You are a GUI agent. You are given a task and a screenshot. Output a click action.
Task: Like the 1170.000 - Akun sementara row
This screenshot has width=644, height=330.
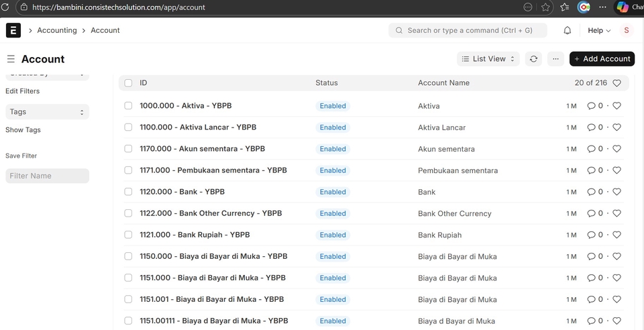[616, 149]
